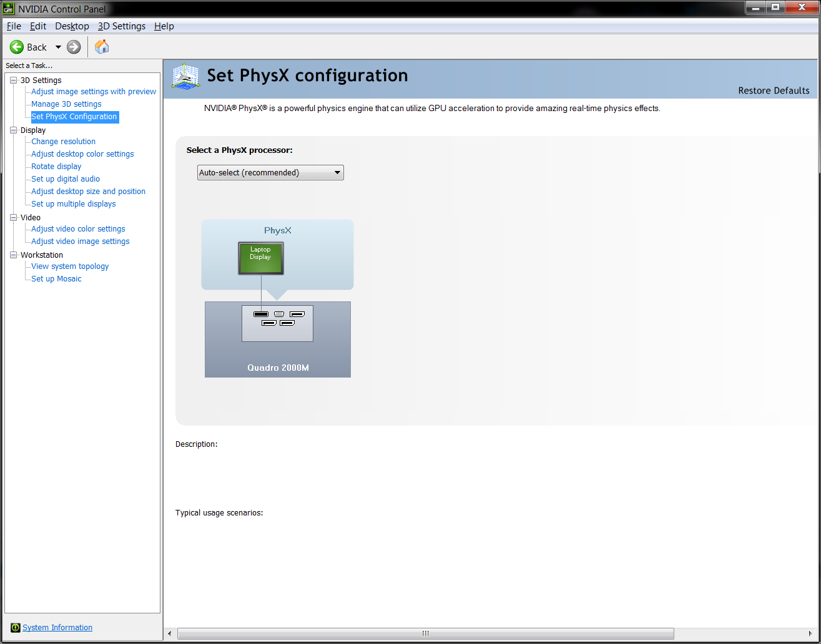Open the Edit menu

(38, 26)
